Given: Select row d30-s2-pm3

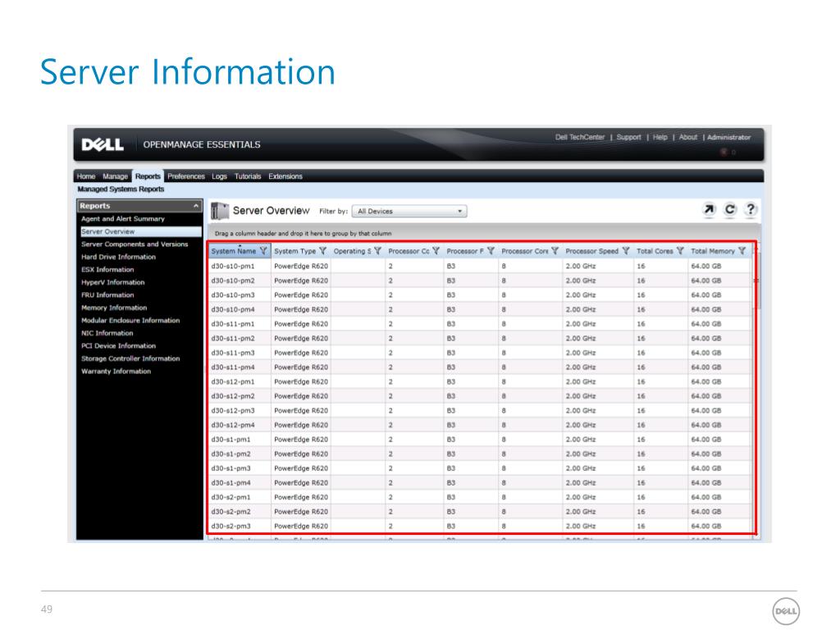Looking at the screenshot, I should coord(480,526).
